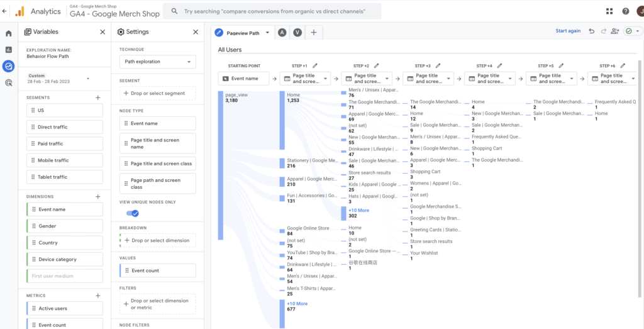
Task: Edit Step +6 with pencil icon
Action: [x=623, y=65]
